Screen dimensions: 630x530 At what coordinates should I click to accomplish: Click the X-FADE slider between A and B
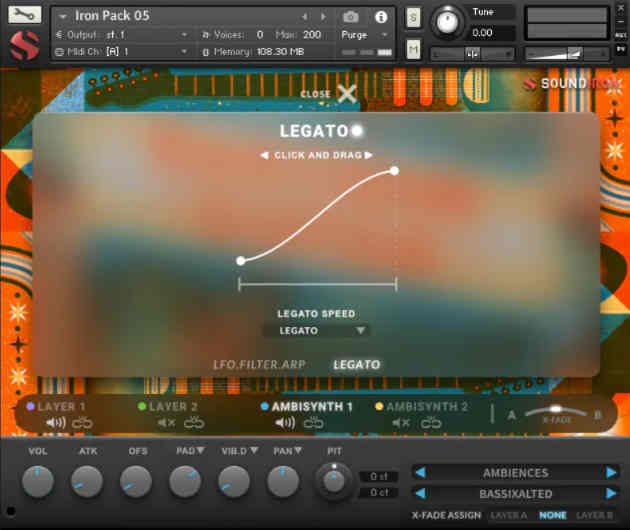coord(555,410)
